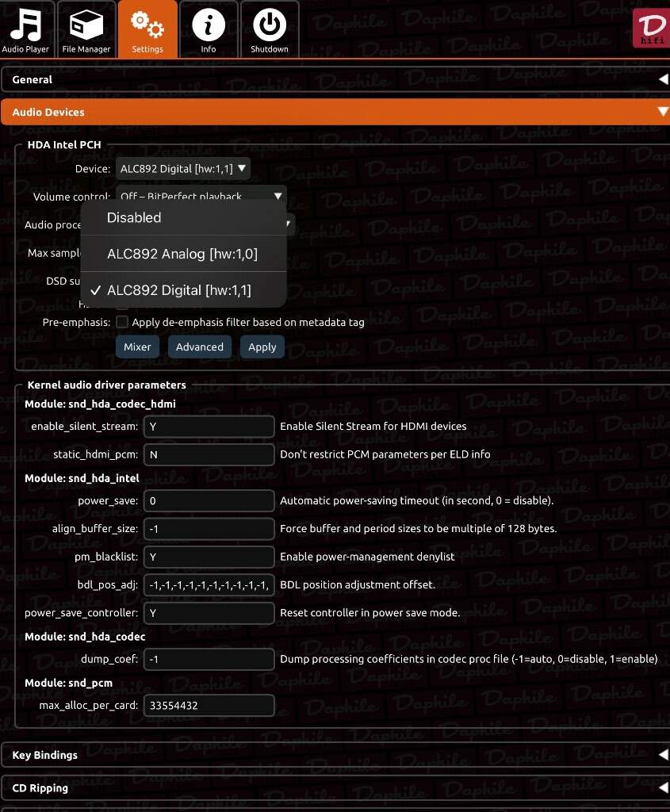Open the Volume control dropdown
This screenshot has height=812, width=670.
click(x=201, y=195)
